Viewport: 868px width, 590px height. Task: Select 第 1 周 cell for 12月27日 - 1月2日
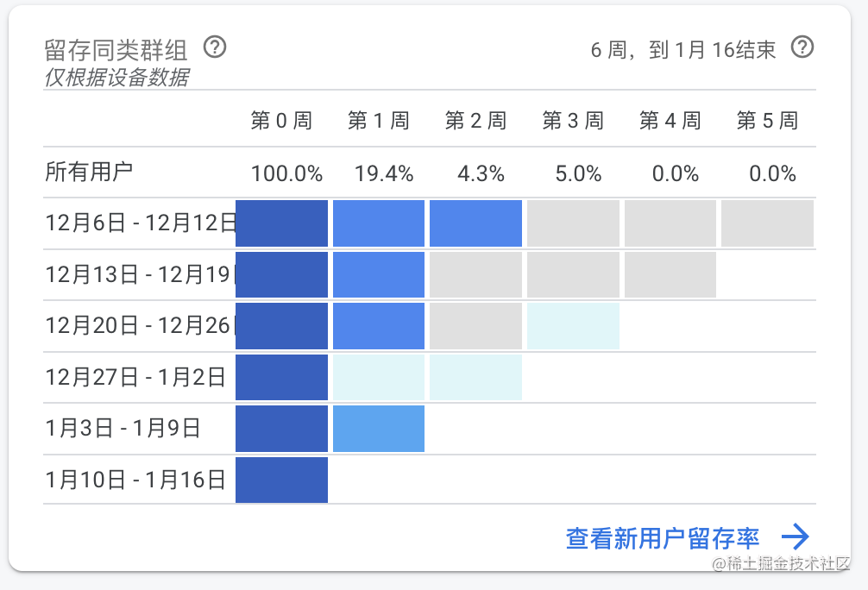[x=379, y=378]
